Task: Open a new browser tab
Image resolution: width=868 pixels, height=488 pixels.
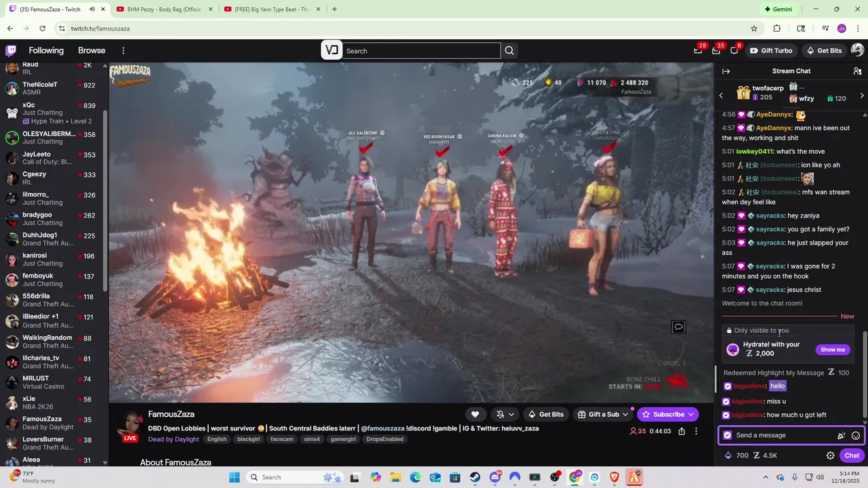Action: point(334,9)
